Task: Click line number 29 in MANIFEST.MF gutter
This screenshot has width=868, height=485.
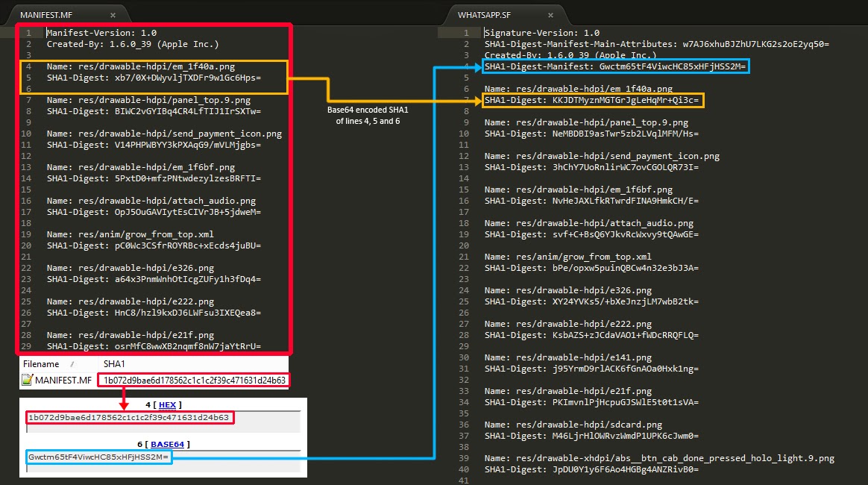Action: pyautogui.click(x=26, y=346)
